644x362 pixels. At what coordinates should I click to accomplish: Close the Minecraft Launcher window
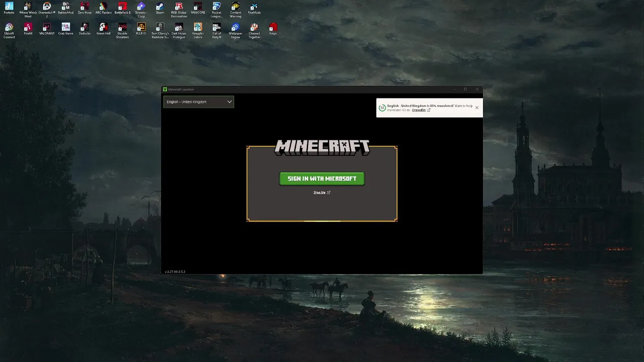tap(477, 89)
